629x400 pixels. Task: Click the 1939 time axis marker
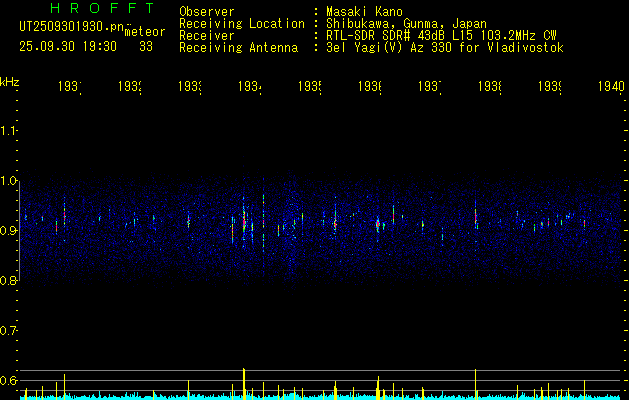[x=550, y=86]
